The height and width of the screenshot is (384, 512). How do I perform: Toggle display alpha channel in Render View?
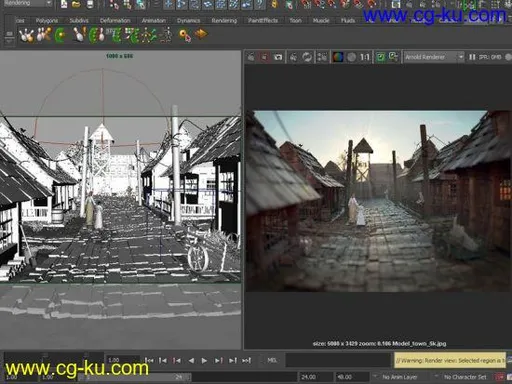tap(351, 57)
